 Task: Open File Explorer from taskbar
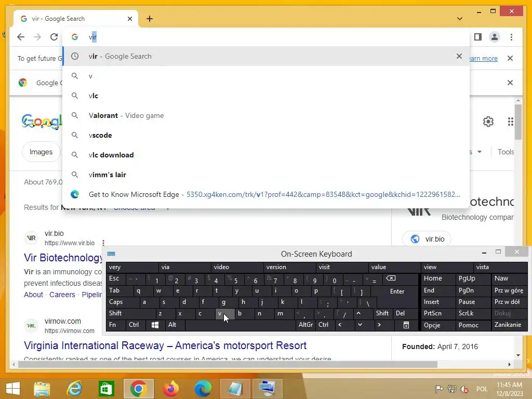tap(42, 389)
